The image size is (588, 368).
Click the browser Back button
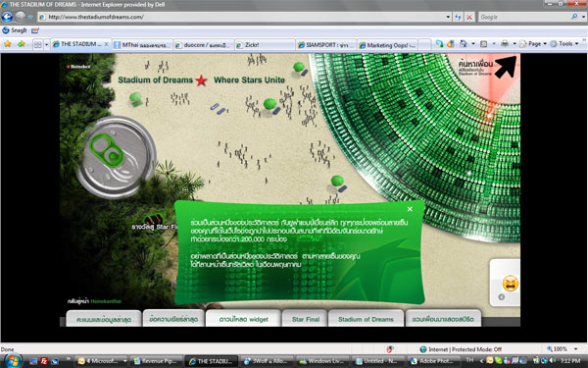coord(7,17)
